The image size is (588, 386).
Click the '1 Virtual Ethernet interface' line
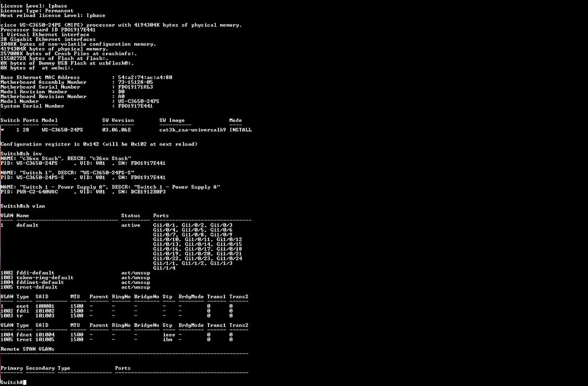click(x=45, y=35)
